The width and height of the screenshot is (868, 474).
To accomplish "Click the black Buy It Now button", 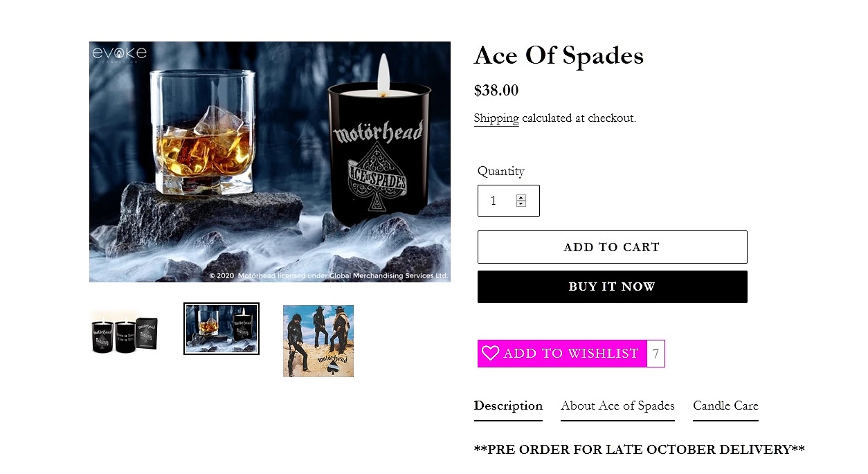I will point(612,286).
